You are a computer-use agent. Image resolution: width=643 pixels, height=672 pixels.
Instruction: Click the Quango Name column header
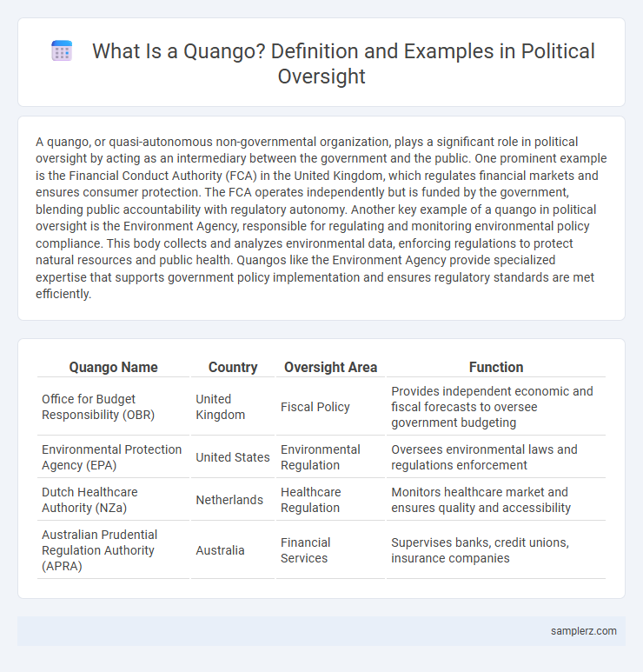pos(114,367)
